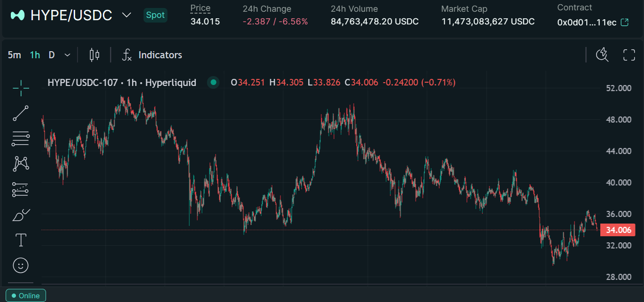The height and width of the screenshot is (302, 644).
Task: Click the 40.000 price axis label
Action: [618, 183]
